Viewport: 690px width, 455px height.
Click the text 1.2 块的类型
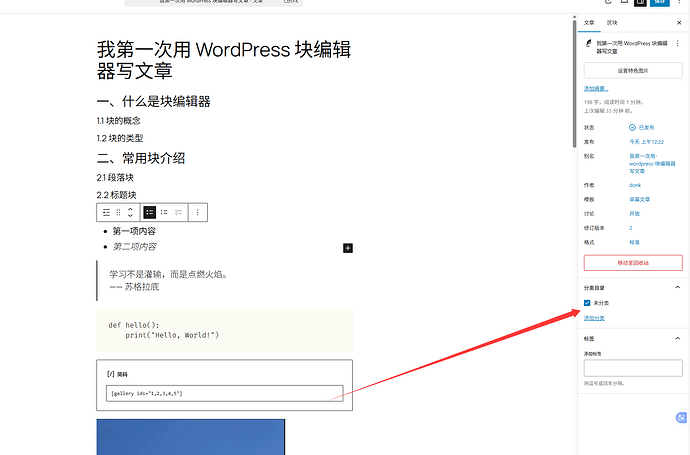point(120,138)
